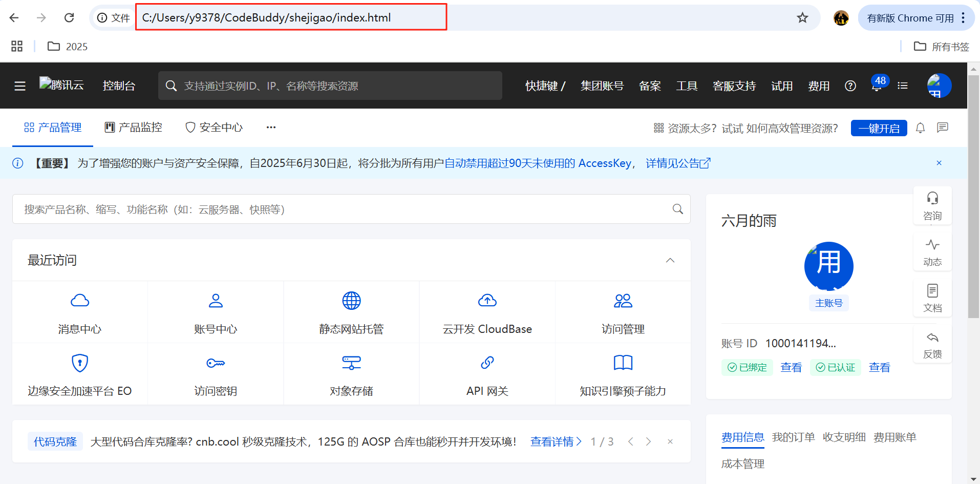
Task: Open 动态 in floating sidebar
Action: [932, 252]
